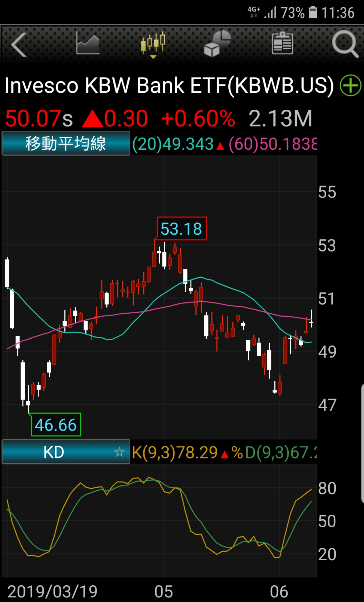The height and width of the screenshot is (602, 364).
Task: Tap the 46.66 low price label
Action: [56, 425]
